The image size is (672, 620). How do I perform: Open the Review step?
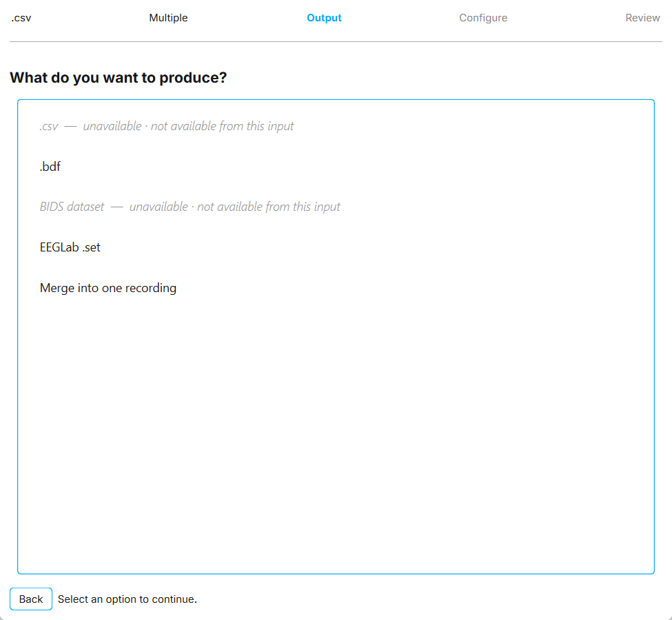point(642,18)
